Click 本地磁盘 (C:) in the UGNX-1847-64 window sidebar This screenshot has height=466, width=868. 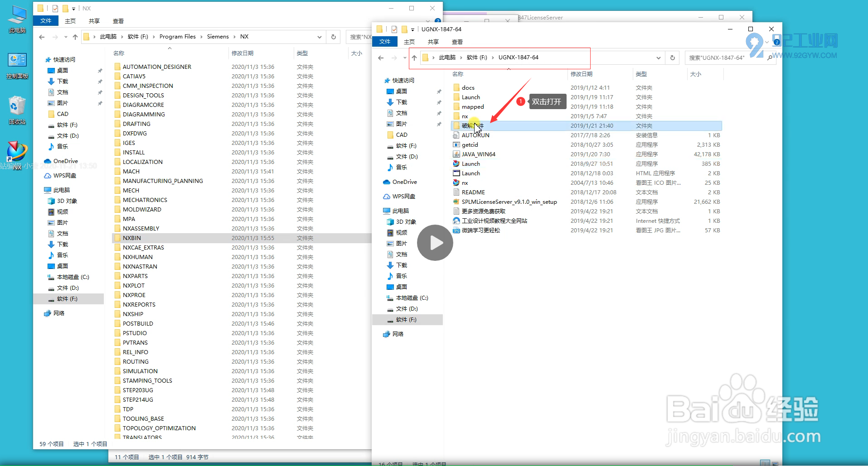[412, 298]
